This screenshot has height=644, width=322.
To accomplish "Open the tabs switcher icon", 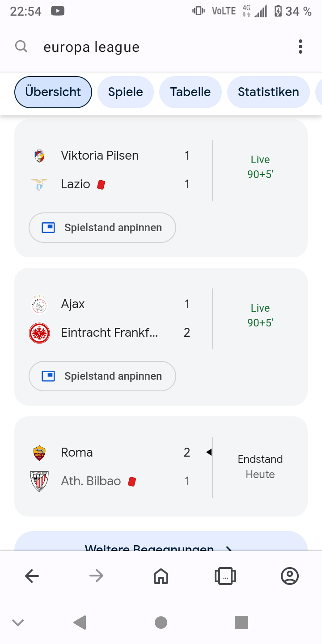I will click(x=225, y=576).
